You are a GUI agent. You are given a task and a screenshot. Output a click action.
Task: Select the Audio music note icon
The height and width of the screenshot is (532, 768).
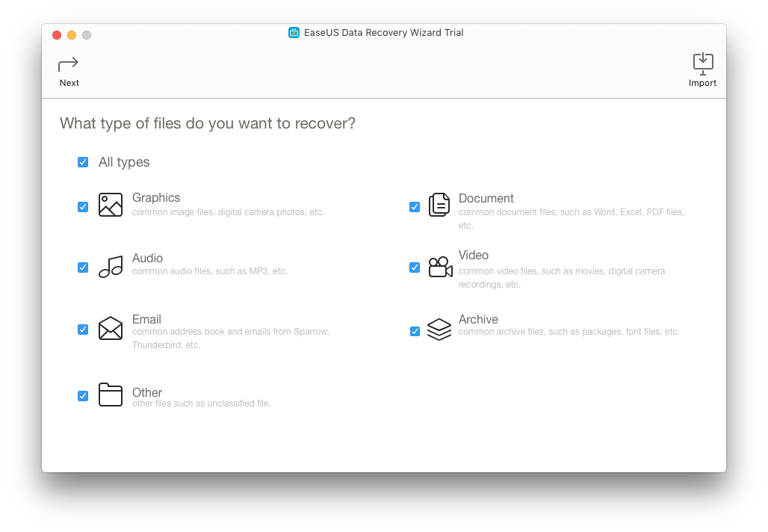(x=110, y=265)
